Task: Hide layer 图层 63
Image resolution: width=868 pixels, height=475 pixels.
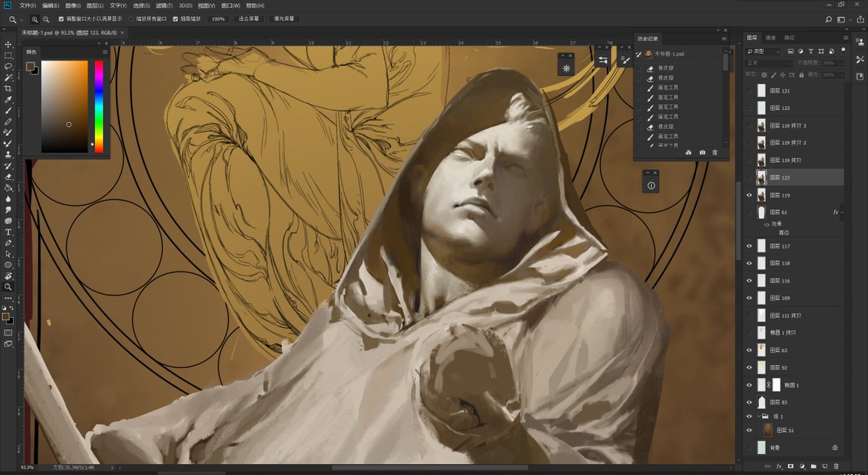Action: (749, 350)
